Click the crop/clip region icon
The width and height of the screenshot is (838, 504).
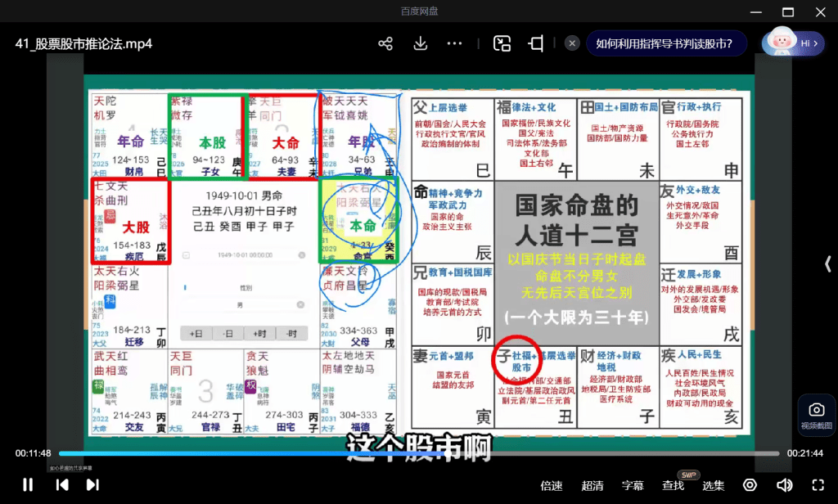537,43
